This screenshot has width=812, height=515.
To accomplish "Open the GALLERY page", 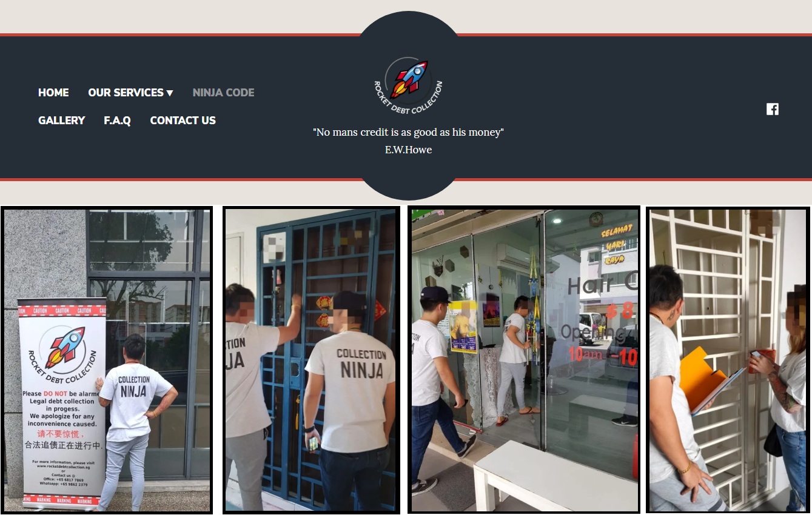I will [x=61, y=121].
